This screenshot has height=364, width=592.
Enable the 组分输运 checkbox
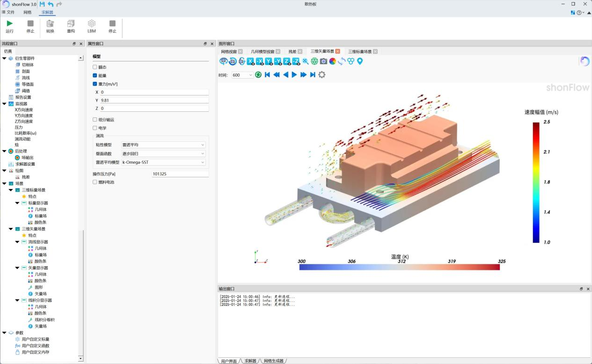tap(95, 120)
